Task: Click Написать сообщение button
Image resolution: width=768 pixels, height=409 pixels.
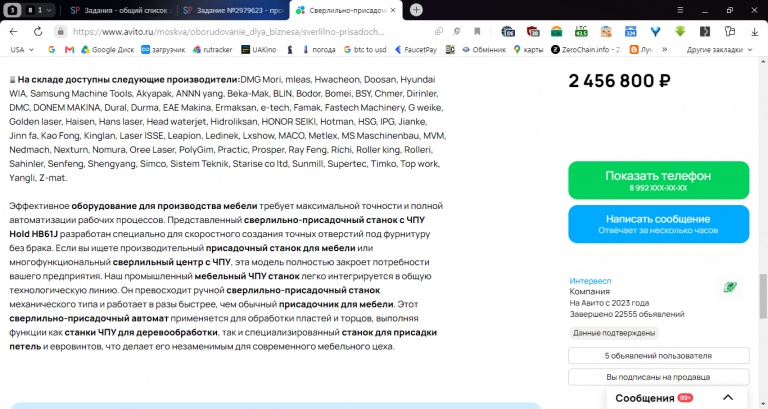Action: coord(658,224)
